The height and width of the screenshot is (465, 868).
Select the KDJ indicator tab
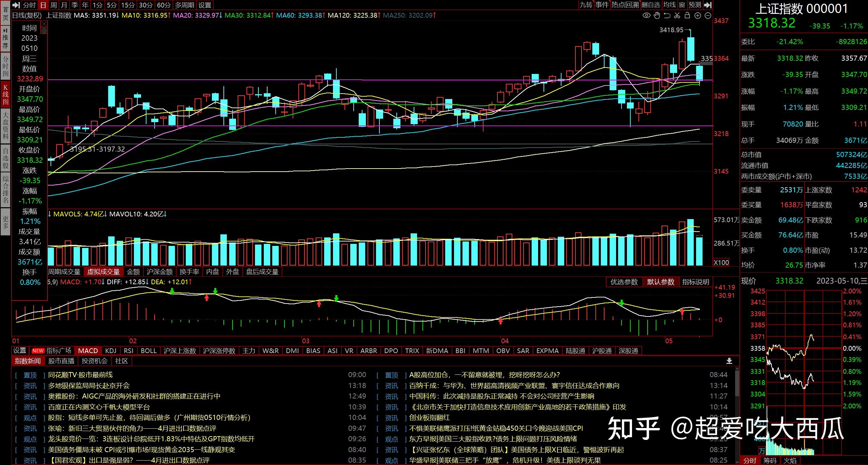click(x=111, y=351)
